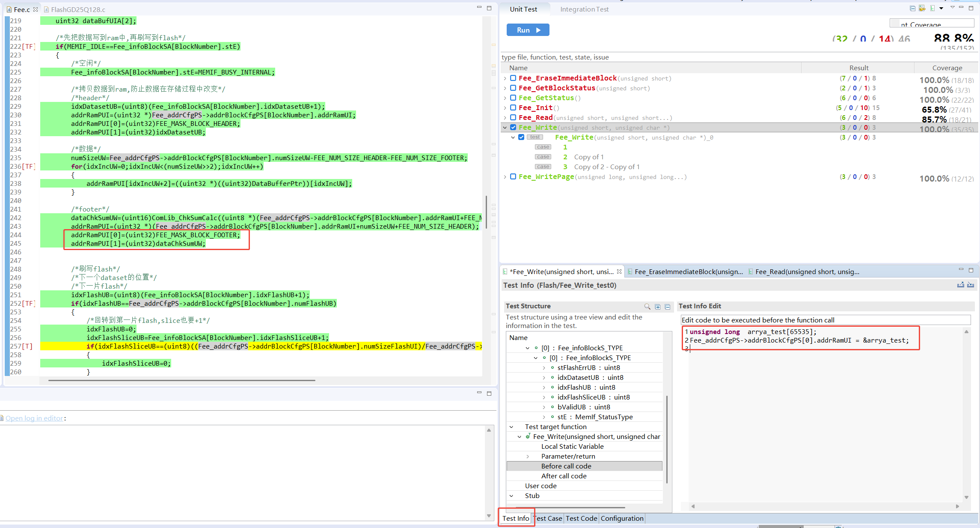Expand the Fee_Read function row
Screen dimensions: 980x528
tap(505, 117)
